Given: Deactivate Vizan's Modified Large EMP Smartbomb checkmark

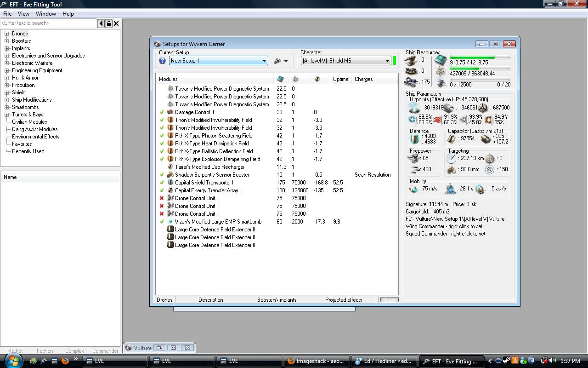Looking at the screenshot, I should (162, 222).
